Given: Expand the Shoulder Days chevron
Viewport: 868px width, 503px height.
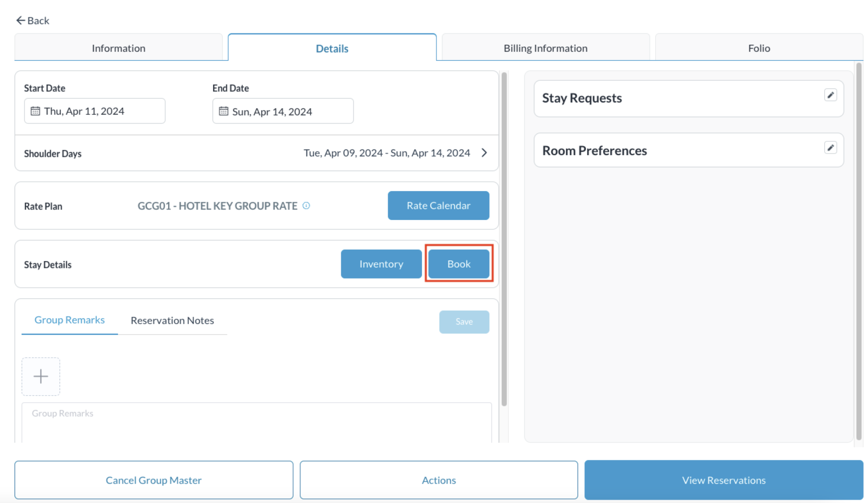Looking at the screenshot, I should 484,153.
